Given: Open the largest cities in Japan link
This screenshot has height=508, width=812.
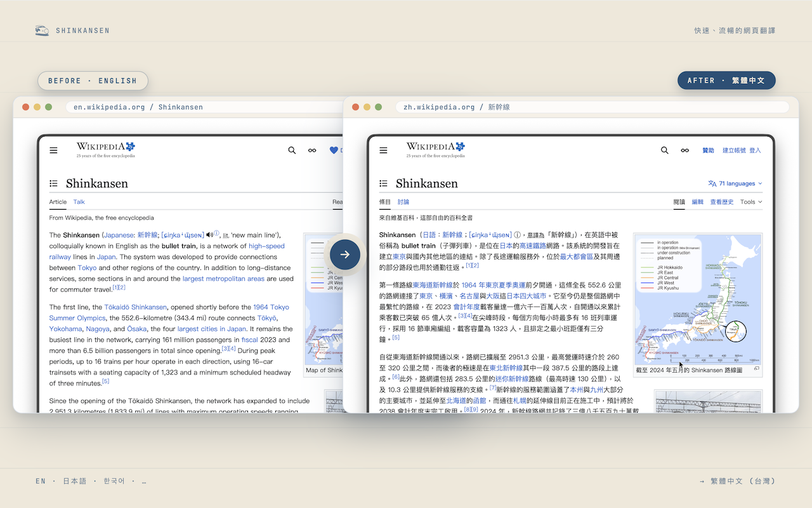Looking at the screenshot, I should click(x=211, y=329).
